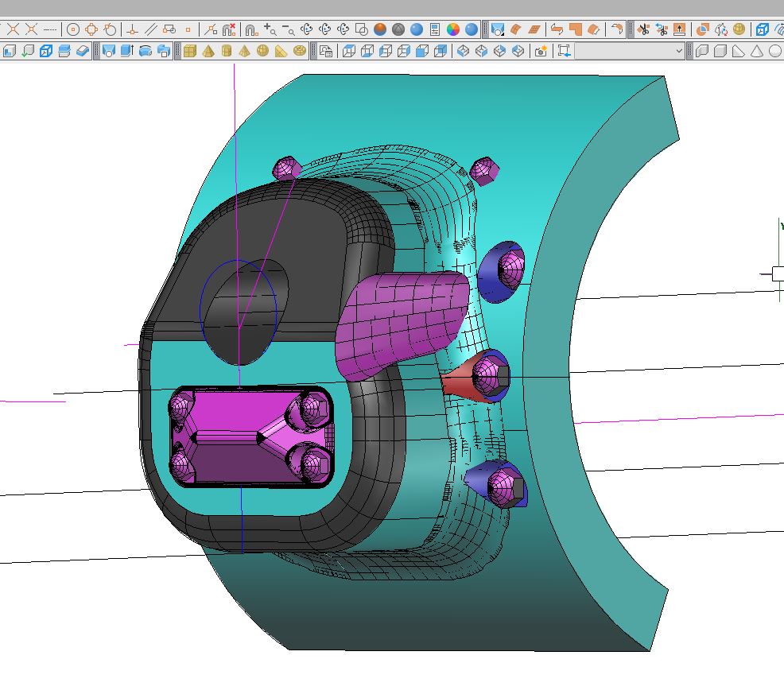Create a mesh torus with gold torus icon

pos(300,51)
